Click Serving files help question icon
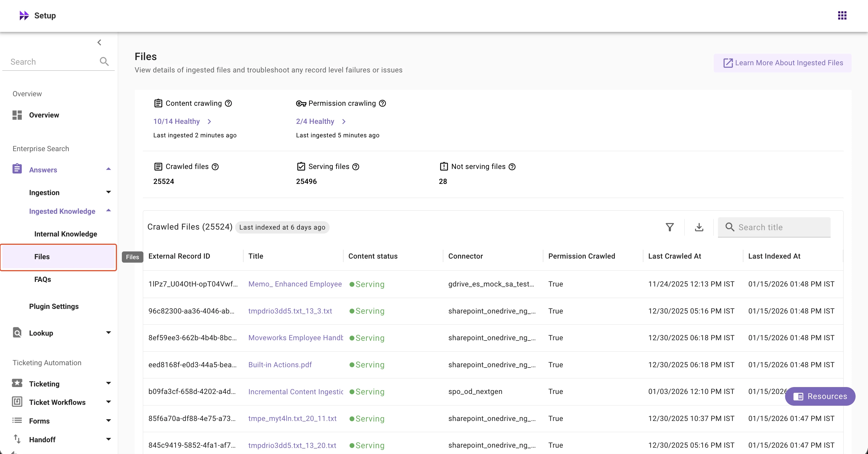868x454 pixels. (x=356, y=167)
